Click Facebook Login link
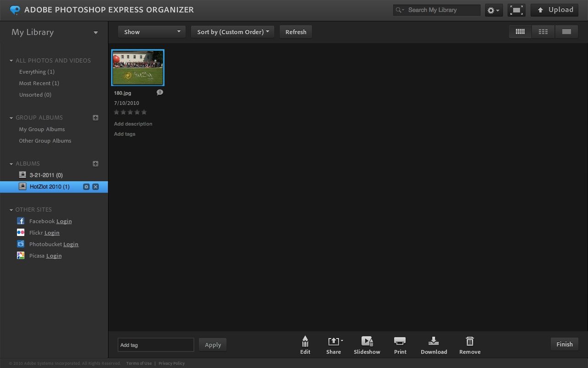Screen dimensions: 588x368 point(64,221)
